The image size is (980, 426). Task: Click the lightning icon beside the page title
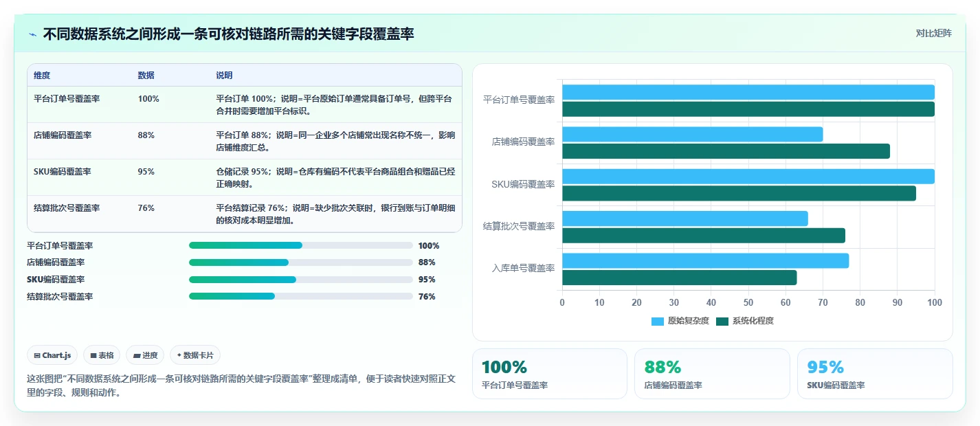(x=33, y=34)
